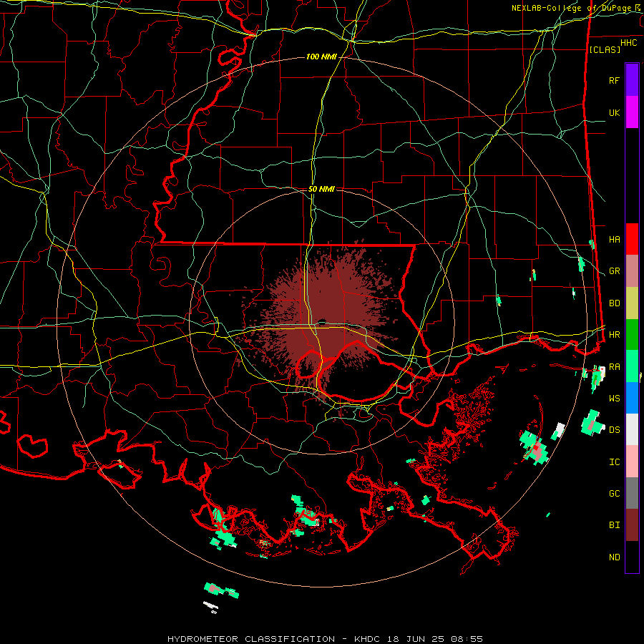Image resolution: width=644 pixels, height=644 pixels.
Task: Click the ND legend label
Action: [614, 557]
